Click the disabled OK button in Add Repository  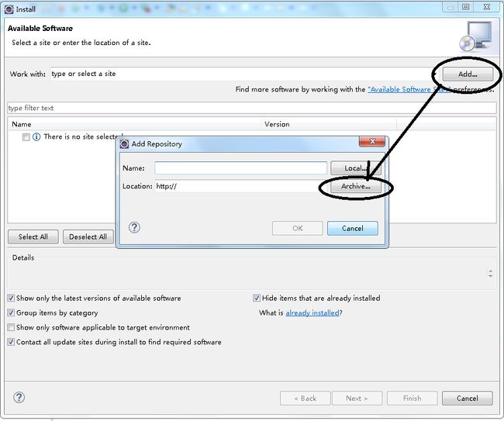[297, 228]
